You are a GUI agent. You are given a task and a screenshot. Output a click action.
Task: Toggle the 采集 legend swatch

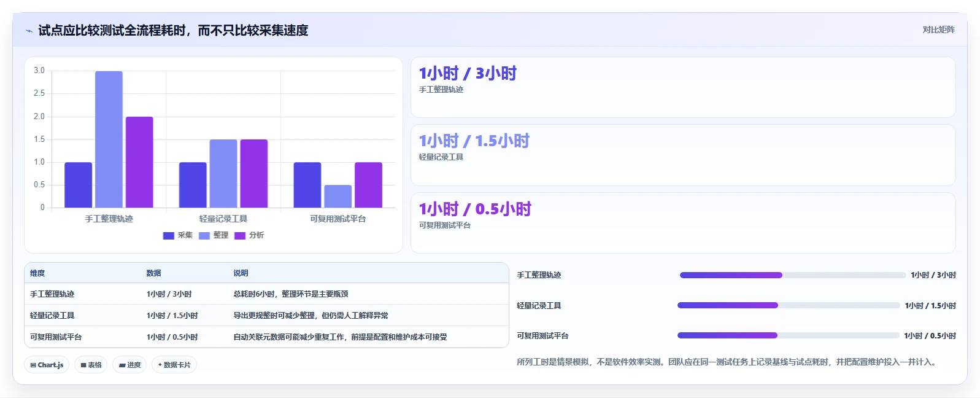[168, 235]
